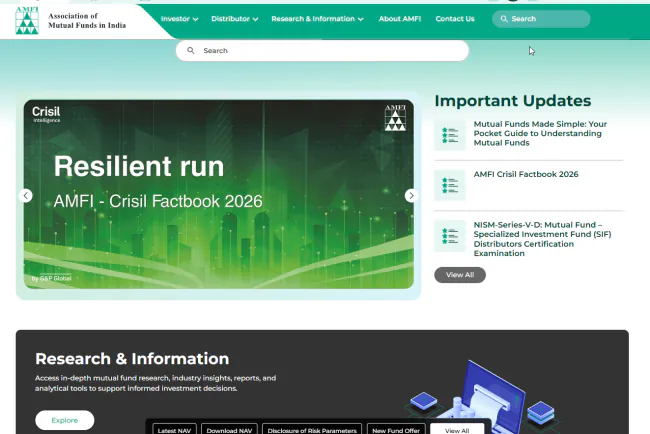Image resolution: width=650 pixels, height=434 pixels.
Task: Open Mutual Funds Made Simple pocket guide link
Action: click(540, 133)
